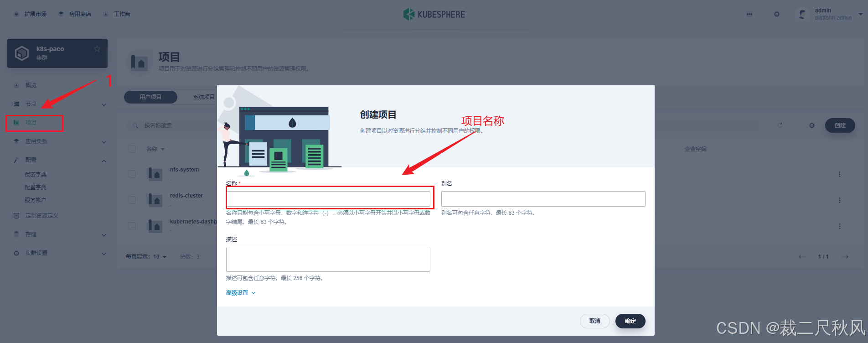Expand the admin account dropdown arrow
Screen dimensions: 868x343
861,14
